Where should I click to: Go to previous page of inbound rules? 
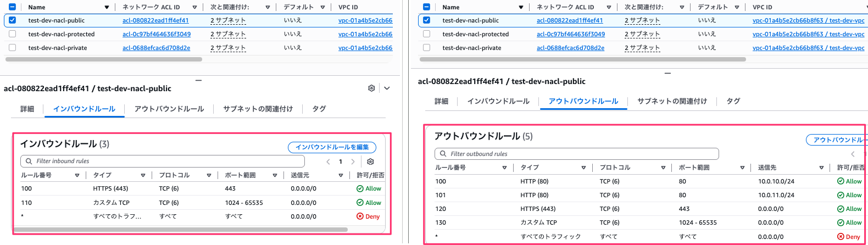coord(328,162)
